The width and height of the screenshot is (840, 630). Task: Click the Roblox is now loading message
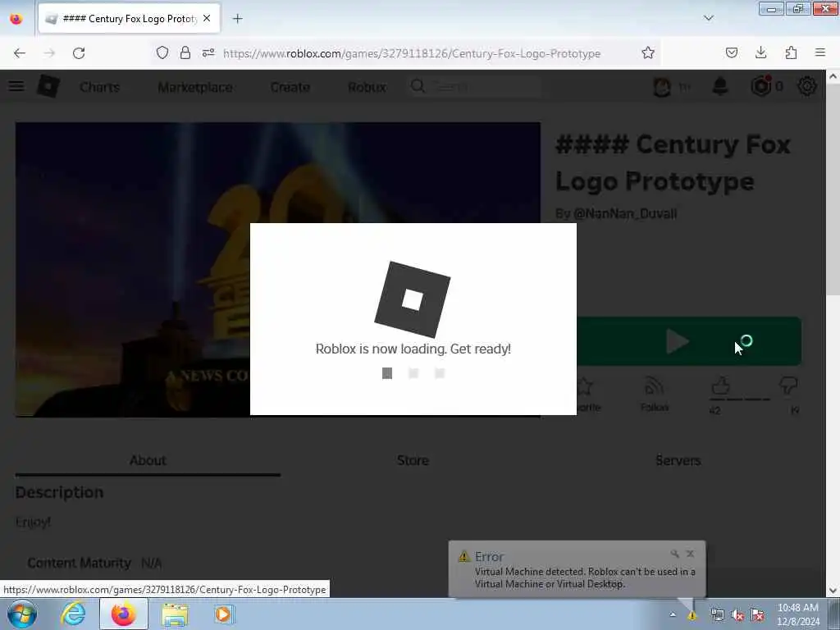413,349
